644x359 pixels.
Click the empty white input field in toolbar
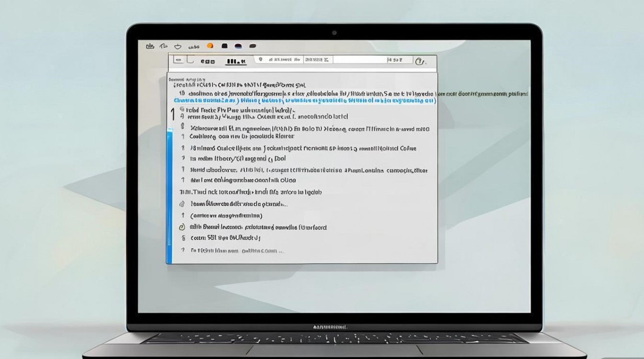(359, 60)
